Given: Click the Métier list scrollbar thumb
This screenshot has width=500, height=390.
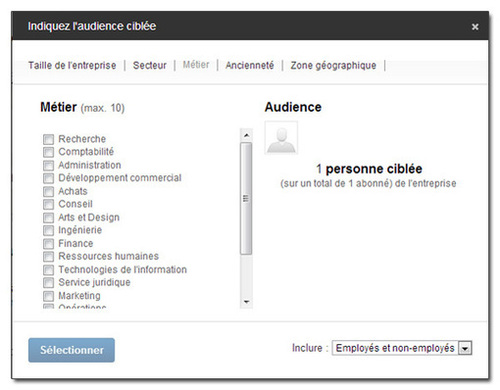Looking at the screenshot, I should tap(246, 199).
